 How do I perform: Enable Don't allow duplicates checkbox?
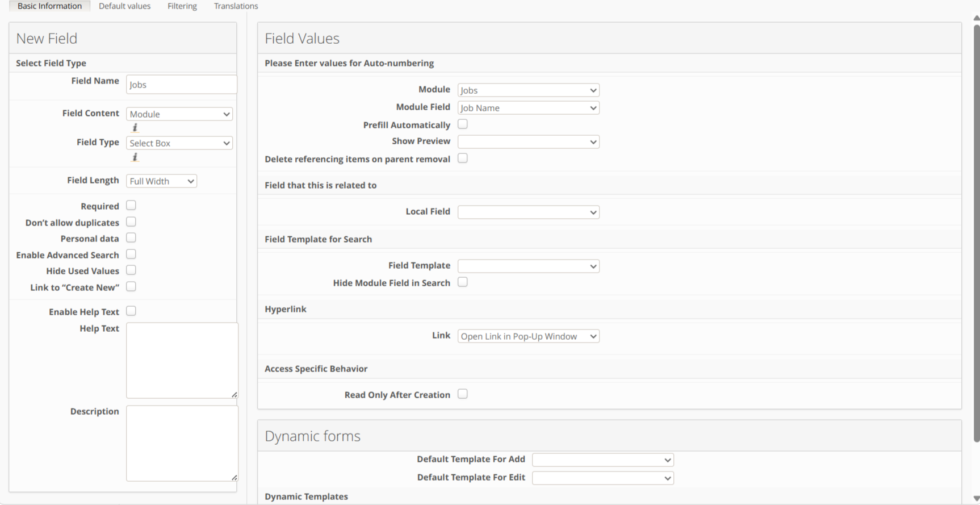(131, 222)
